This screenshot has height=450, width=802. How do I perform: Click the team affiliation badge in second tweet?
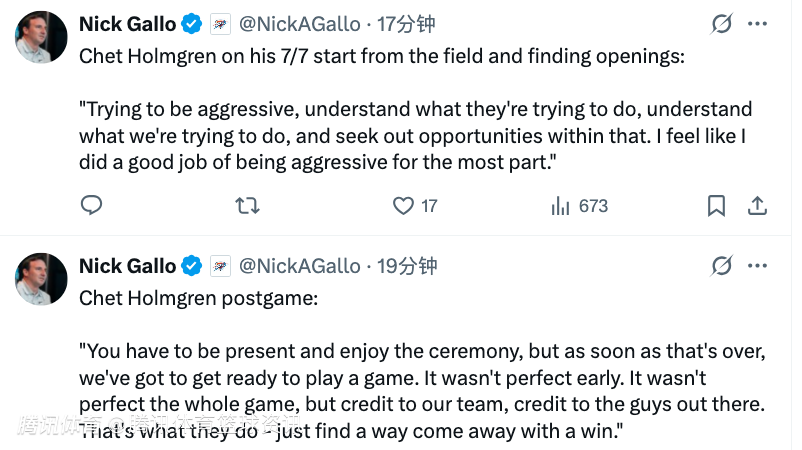point(220,265)
